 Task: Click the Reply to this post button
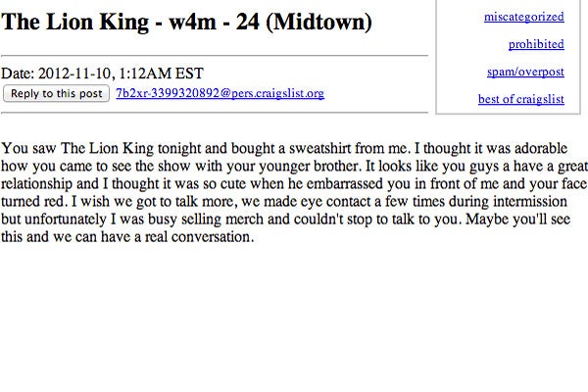[56, 93]
